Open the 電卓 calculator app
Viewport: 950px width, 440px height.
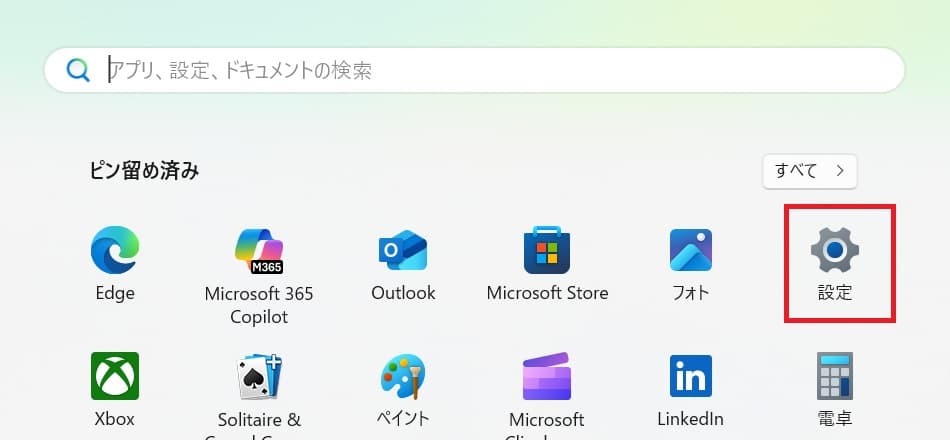(835, 376)
